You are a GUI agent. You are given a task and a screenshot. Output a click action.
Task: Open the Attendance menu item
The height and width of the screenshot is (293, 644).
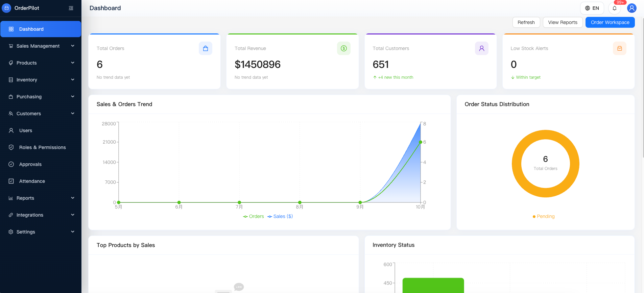point(41,181)
